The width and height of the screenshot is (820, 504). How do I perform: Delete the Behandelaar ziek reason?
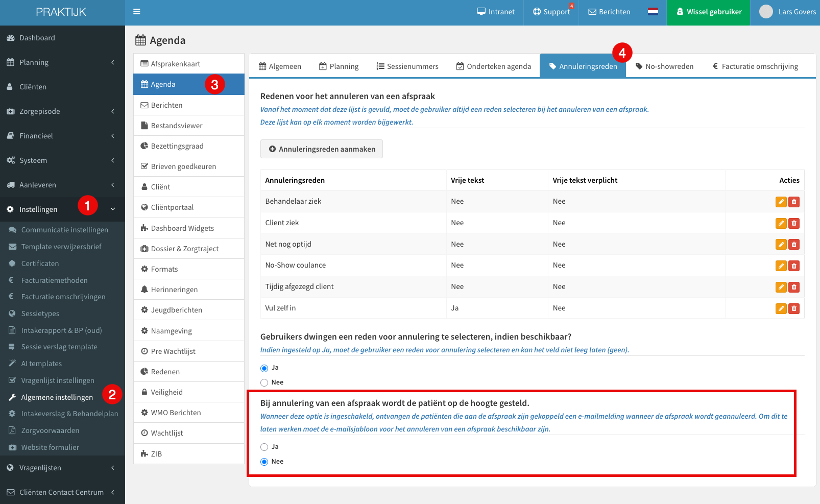tap(793, 202)
